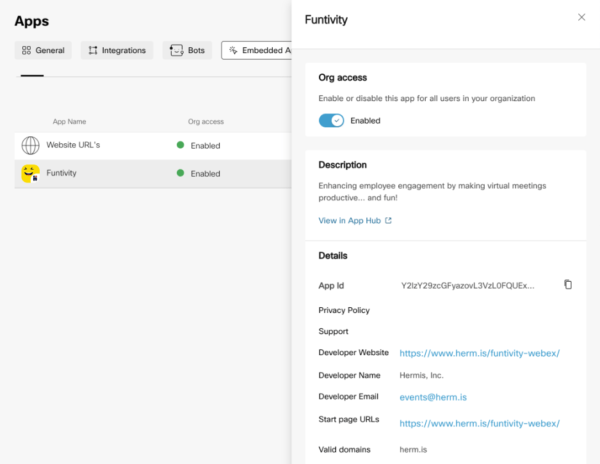Click the App Name column header
This screenshot has height=464, width=600.
coord(69,122)
